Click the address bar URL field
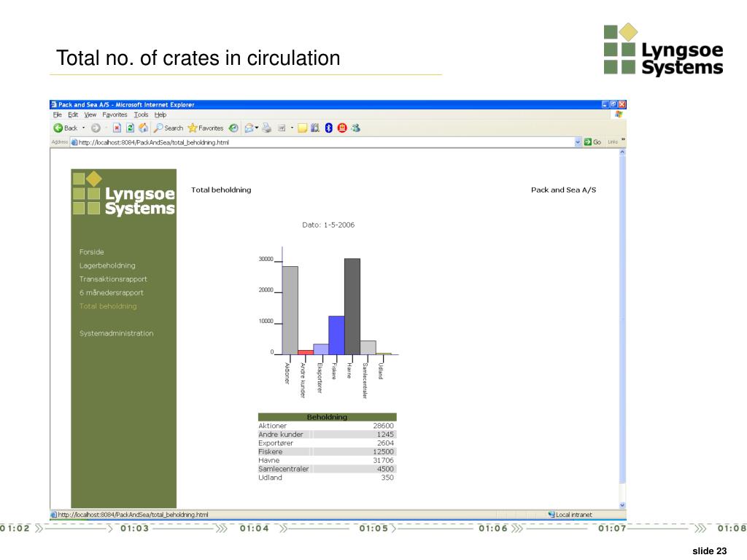 321,142
